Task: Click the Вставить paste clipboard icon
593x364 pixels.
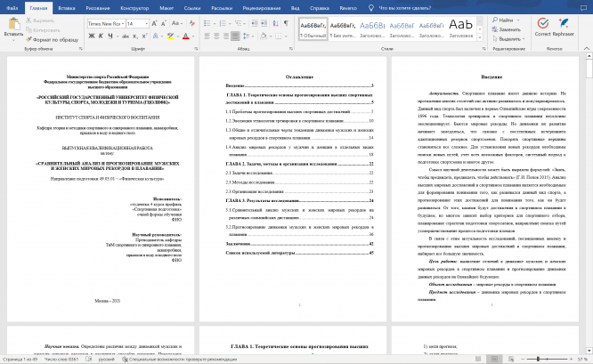Action: [x=14, y=24]
